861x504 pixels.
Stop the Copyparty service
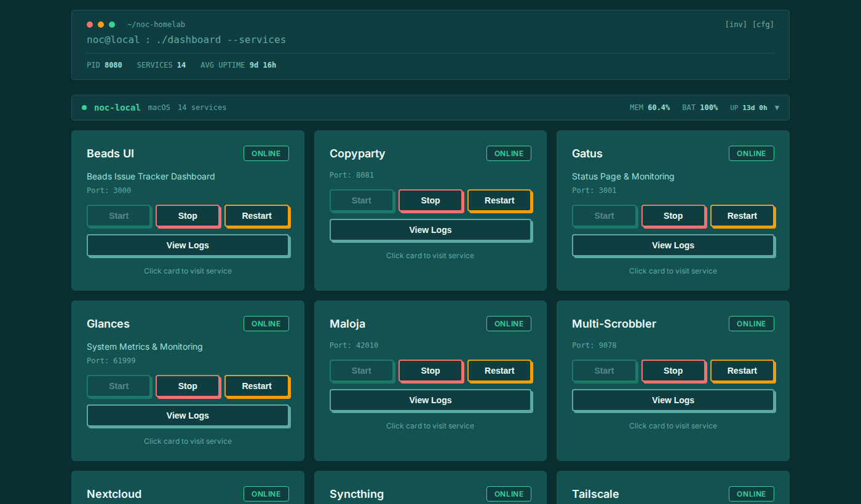(430, 200)
